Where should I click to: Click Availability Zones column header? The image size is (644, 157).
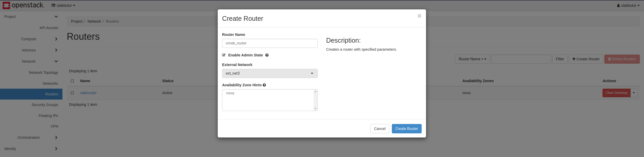(478, 81)
